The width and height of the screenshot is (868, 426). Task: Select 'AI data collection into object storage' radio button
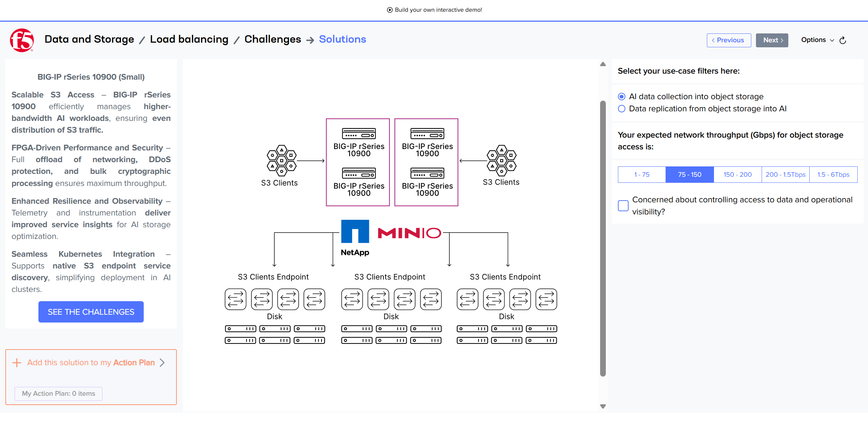pyautogui.click(x=621, y=96)
